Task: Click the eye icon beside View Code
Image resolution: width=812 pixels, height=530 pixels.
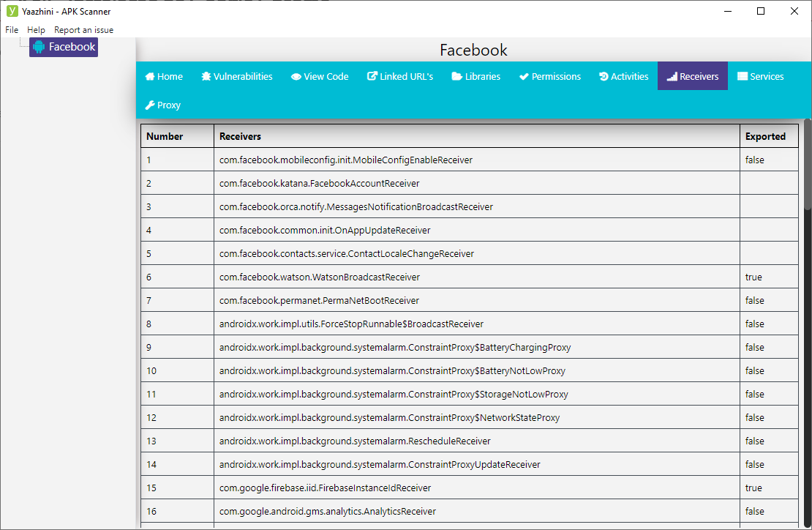Action: click(x=296, y=77)
